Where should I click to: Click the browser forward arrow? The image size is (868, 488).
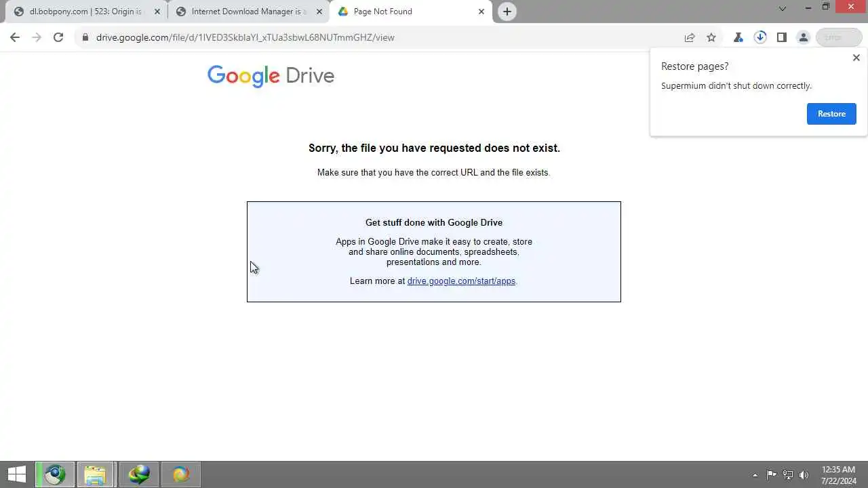[x=37, y=37]
